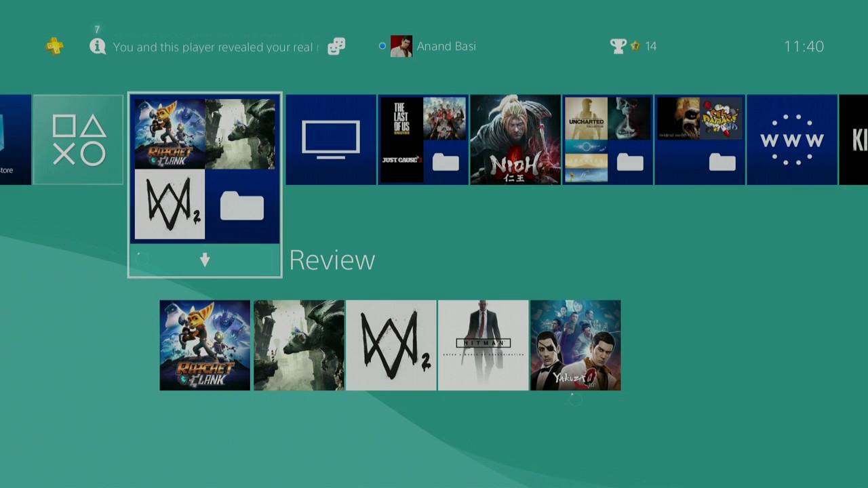Open the folder containing The Last of Us
Image resolution: width=868 pixels, height=488 pixels.
[x=423, y=140]
